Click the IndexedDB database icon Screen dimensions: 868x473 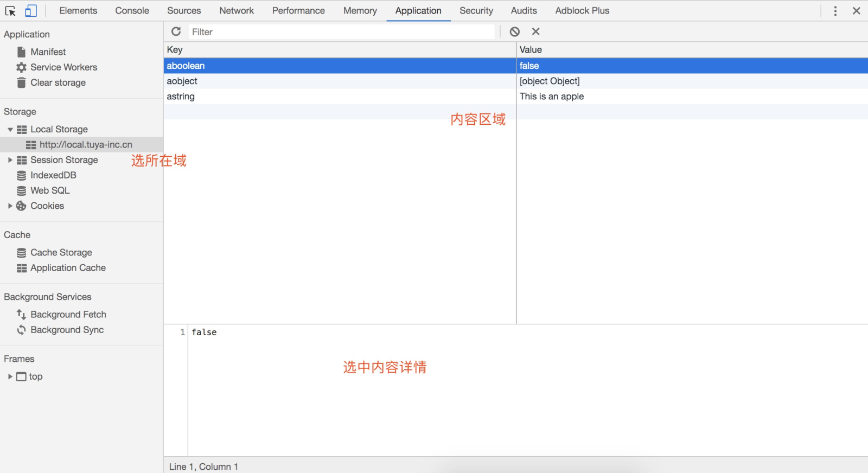(x=21, y=175)
